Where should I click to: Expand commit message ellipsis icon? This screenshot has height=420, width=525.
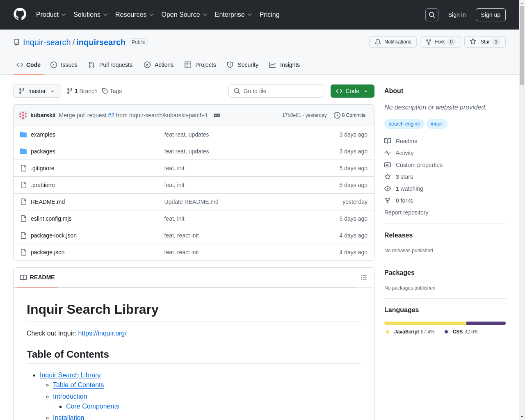point(217,115)
